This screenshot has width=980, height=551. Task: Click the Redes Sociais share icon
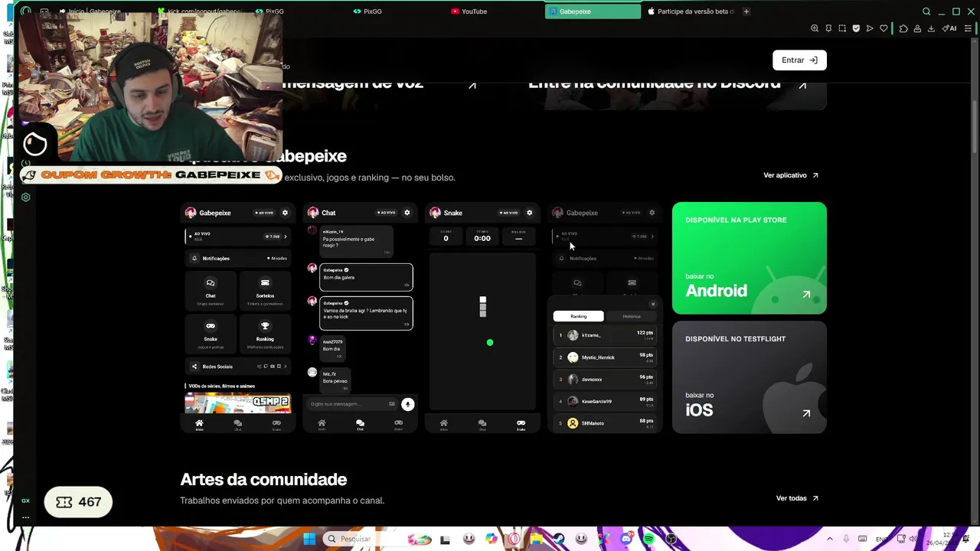pos(194,367)
